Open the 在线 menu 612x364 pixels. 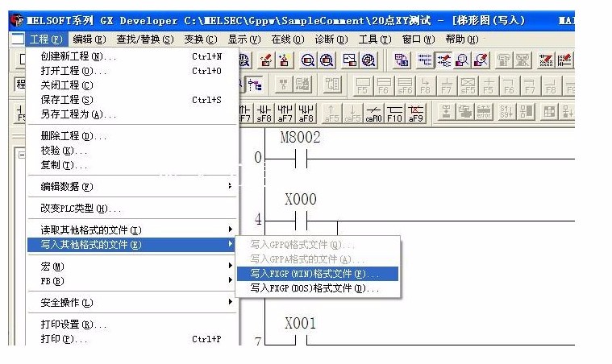[281, 39]
